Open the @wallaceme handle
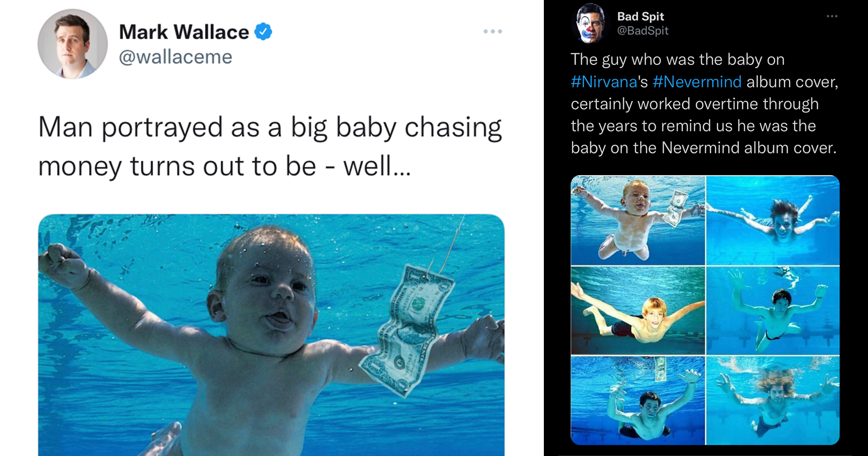The image size is (868, 456). [175, 57]
